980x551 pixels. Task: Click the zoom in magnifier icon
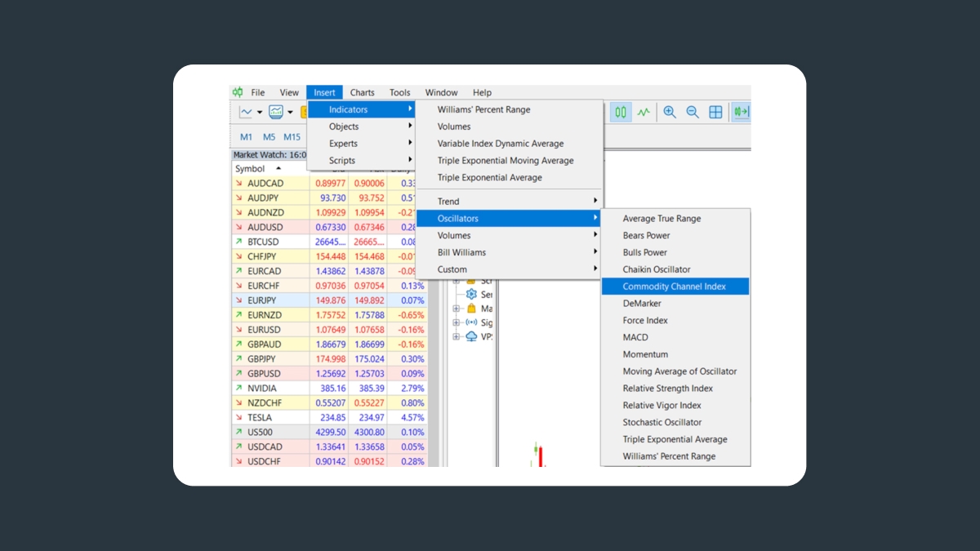click(670, 113)
